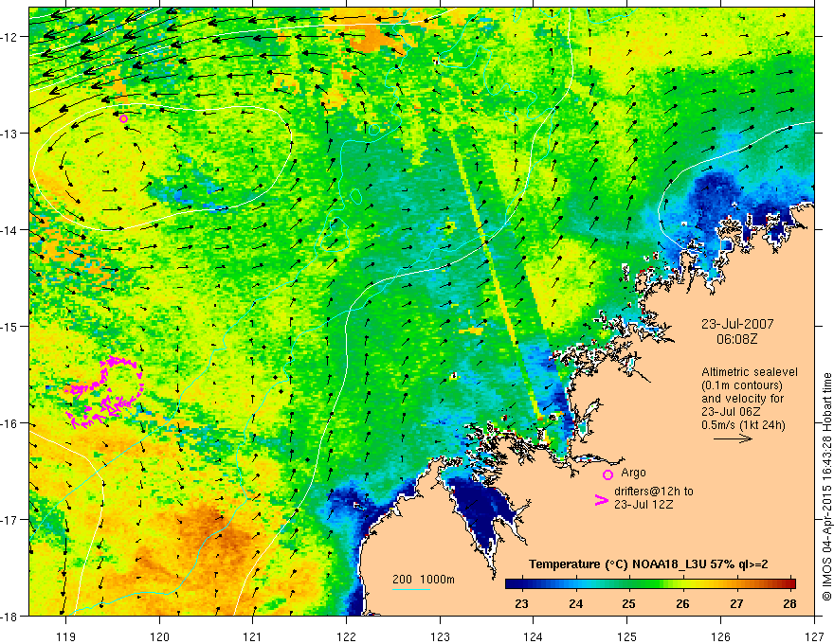
Task: Click the "200 1000m" bathymetry label
Action: [x=424, y=580]
